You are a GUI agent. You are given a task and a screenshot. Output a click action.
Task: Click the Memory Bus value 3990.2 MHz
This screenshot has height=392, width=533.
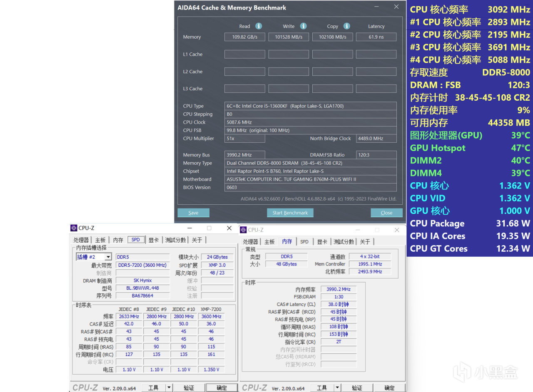coord(245,155)
